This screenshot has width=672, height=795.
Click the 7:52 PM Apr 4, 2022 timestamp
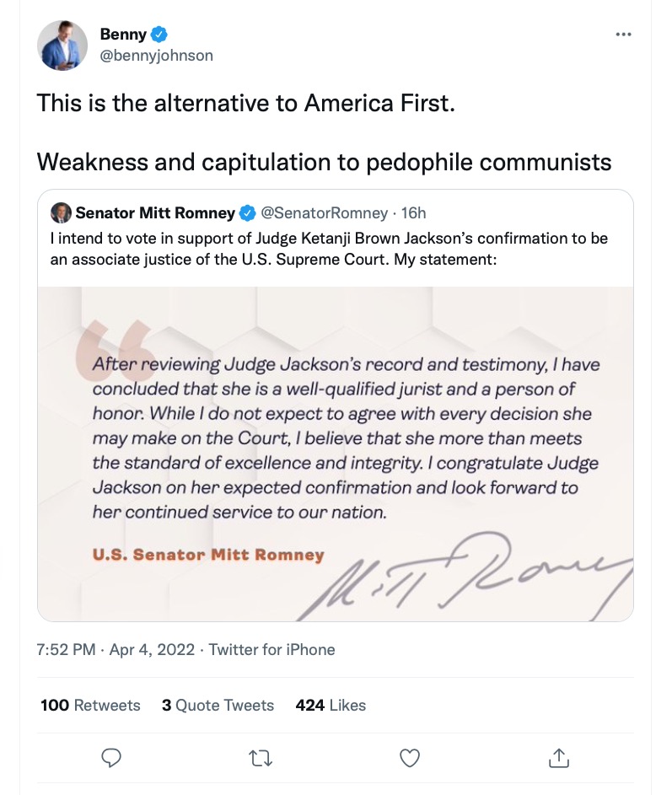pyautogui.click(x=116, y=649)
